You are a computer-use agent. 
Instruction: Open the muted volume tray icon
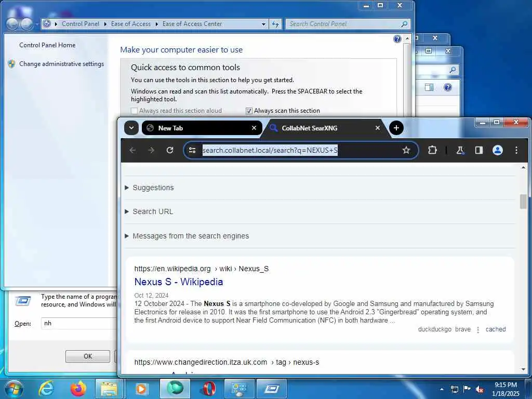click(x=480, y=389)
